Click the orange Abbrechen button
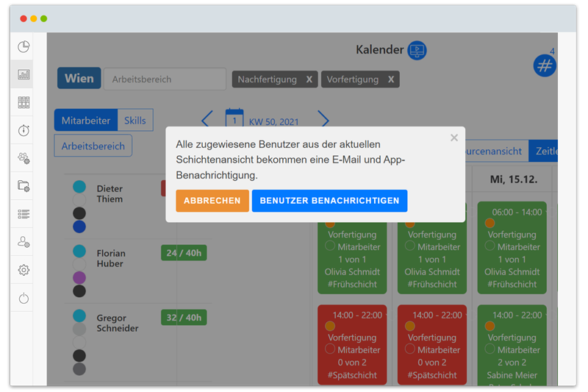Image resolution: width=588 pixels, height=392 pixels. click(x=212, y=201)
